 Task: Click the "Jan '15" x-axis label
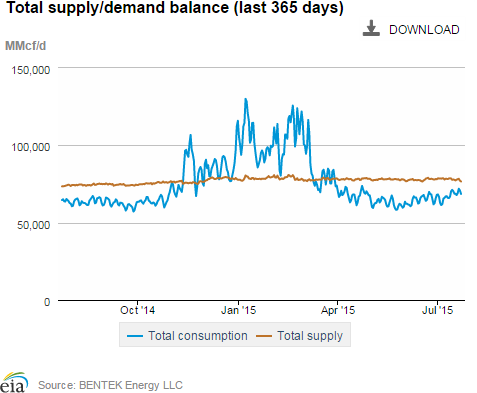tap(238, 310)
